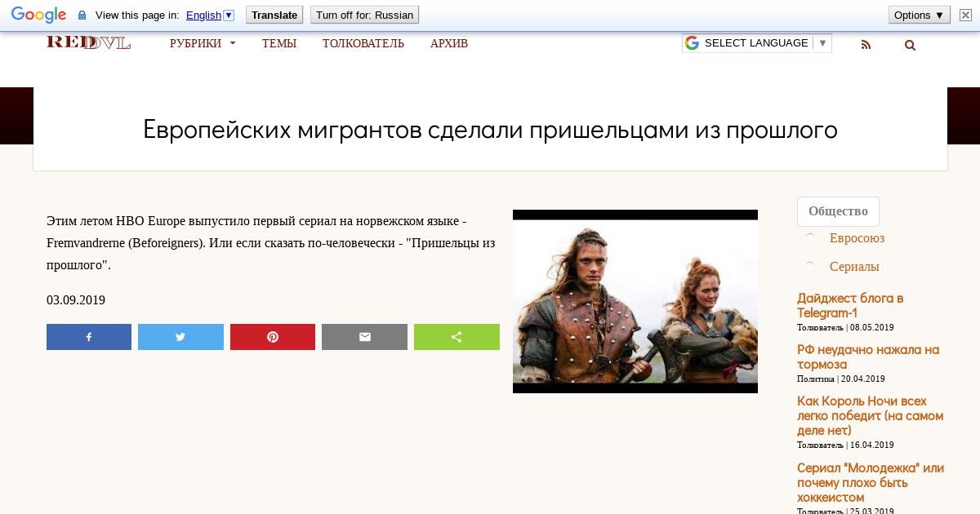Click Turn off for: Russian button
980x514 pixels.
pos(364,15)
